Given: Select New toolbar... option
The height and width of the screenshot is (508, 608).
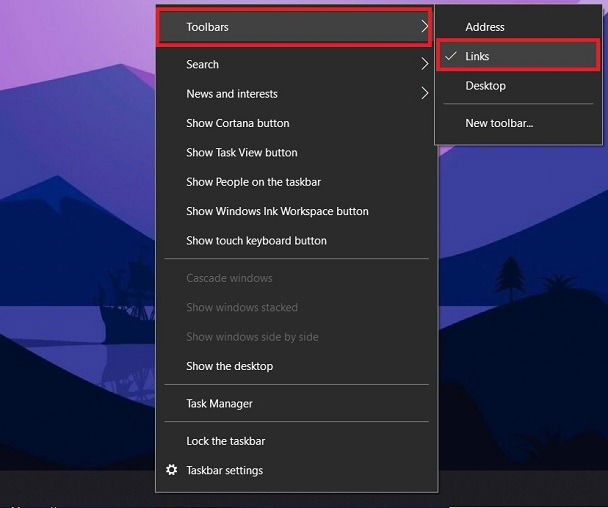Looking at the screenshot, I should [x=518, y=123].
